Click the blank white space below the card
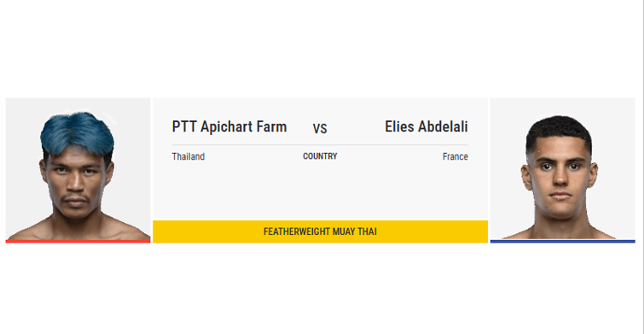The image size is (644, 334). point(322,288)
